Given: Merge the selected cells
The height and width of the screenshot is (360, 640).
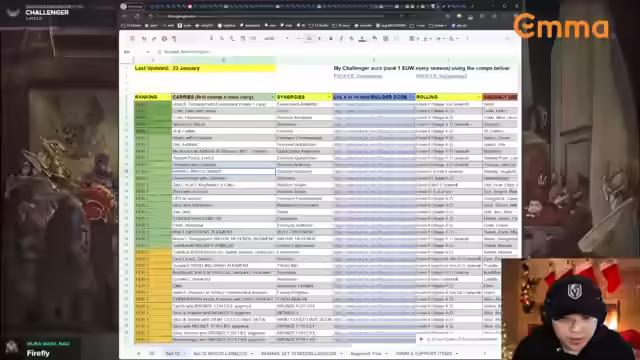Looking at the screenshot, I should coord(396,38).
